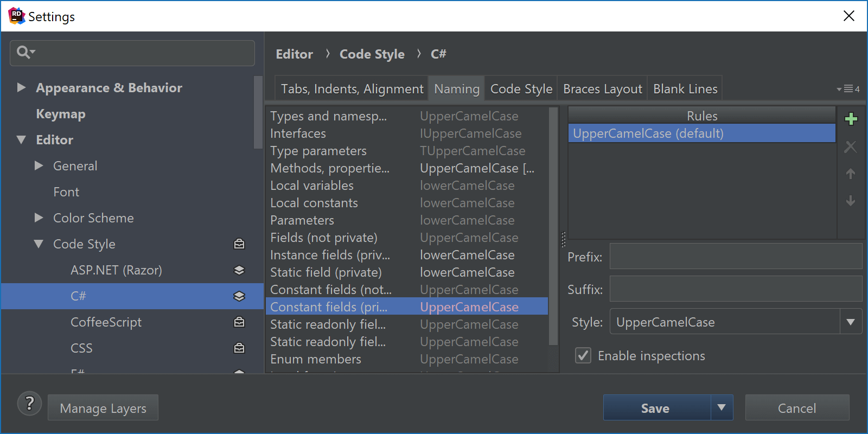
Task: Show hidden tabs list icon
Action: pos(848,89)
